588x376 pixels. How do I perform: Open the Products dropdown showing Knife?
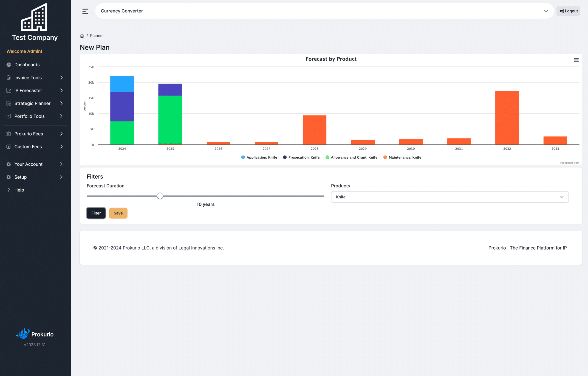tap(450, 197)
